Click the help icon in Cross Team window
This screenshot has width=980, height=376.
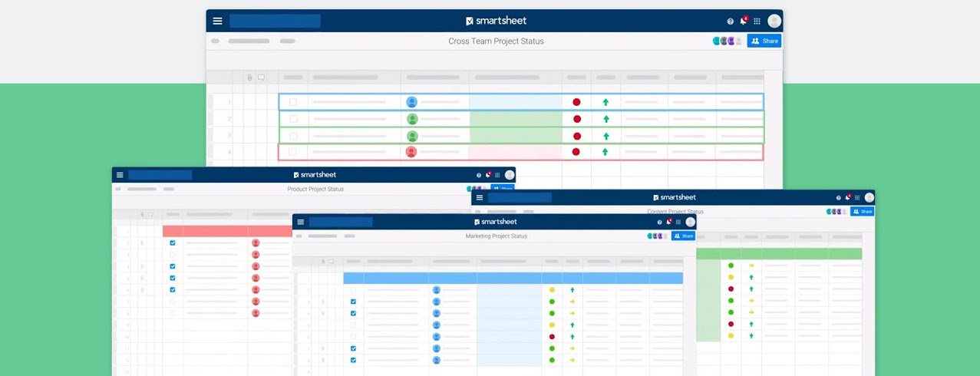(x=730, y=21)
